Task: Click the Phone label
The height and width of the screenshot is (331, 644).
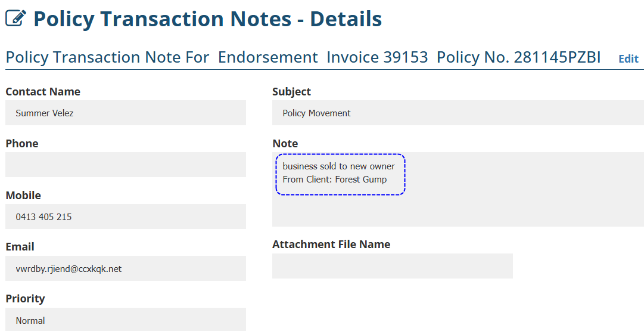Action: point(22,143)
